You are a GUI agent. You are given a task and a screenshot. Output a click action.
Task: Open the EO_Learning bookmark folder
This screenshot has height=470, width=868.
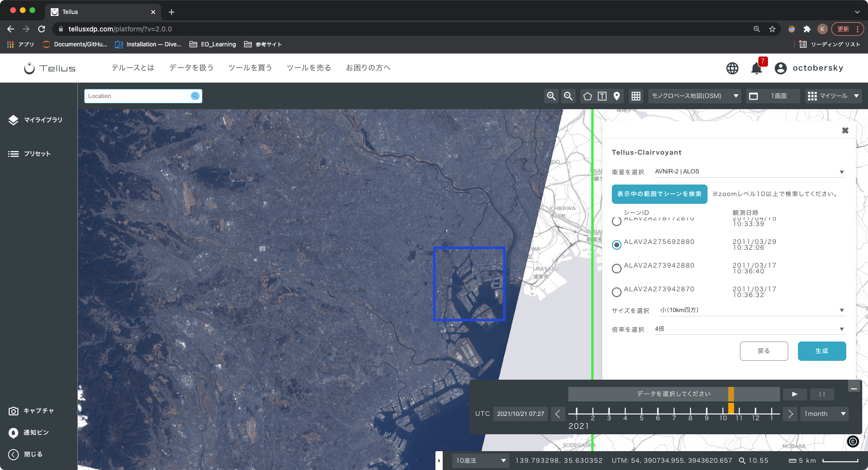(x=213, y=44)
